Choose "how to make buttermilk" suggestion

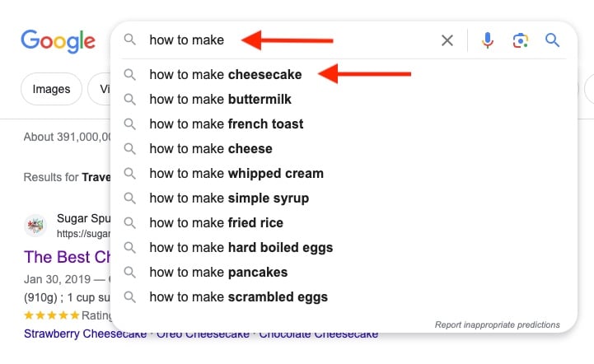(220, 100)
